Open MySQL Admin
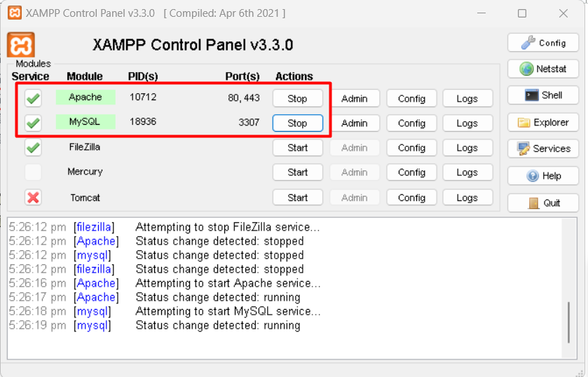This screenshot has height=377, width=588. [x=355, y=123]
